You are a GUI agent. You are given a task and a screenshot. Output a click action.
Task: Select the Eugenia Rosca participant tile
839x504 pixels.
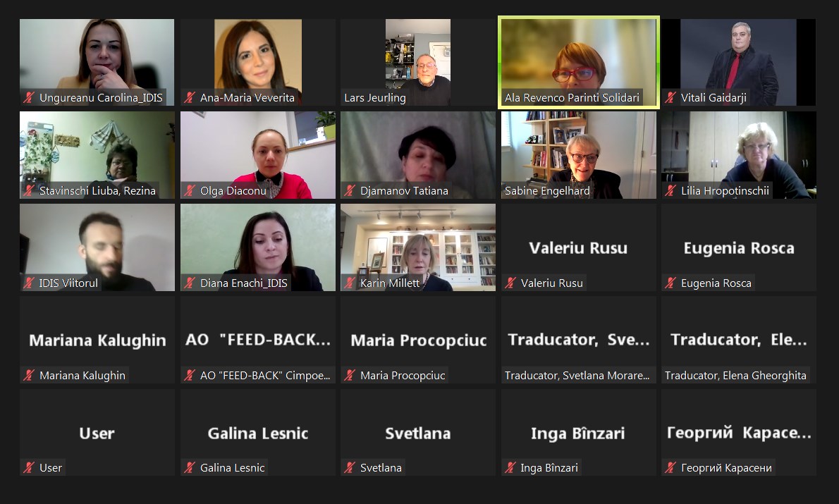tap(739, 247)
